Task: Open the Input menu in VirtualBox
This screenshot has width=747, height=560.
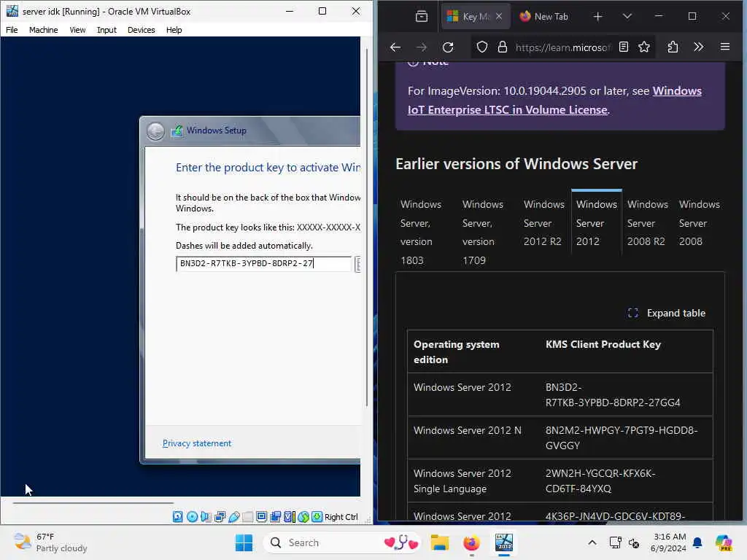Action: click(x=107, y=29)
